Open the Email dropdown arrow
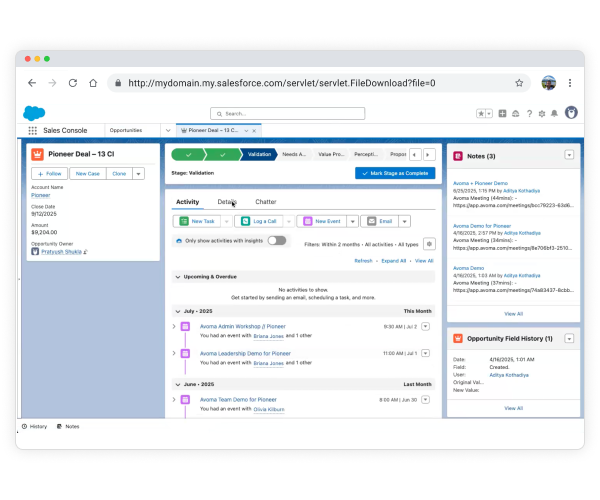 point(404,221)
